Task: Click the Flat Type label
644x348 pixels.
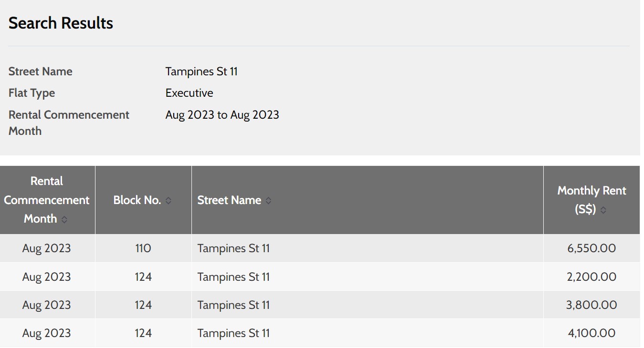Action: [x=32, y=93]
